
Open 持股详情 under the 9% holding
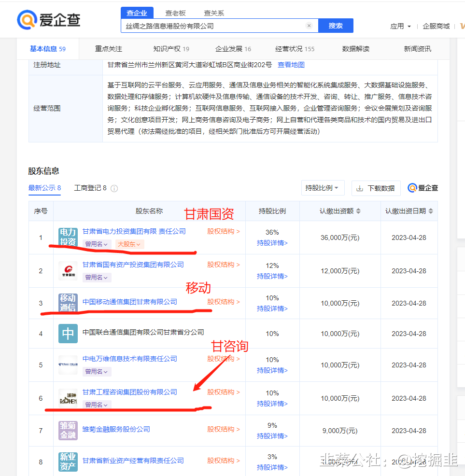point(272,436)
